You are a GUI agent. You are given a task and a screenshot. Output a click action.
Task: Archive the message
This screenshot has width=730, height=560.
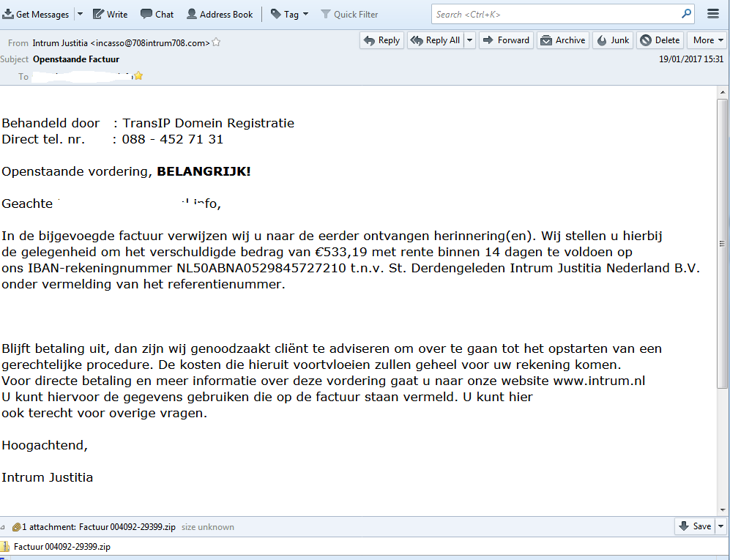click(x=562, y=41)
